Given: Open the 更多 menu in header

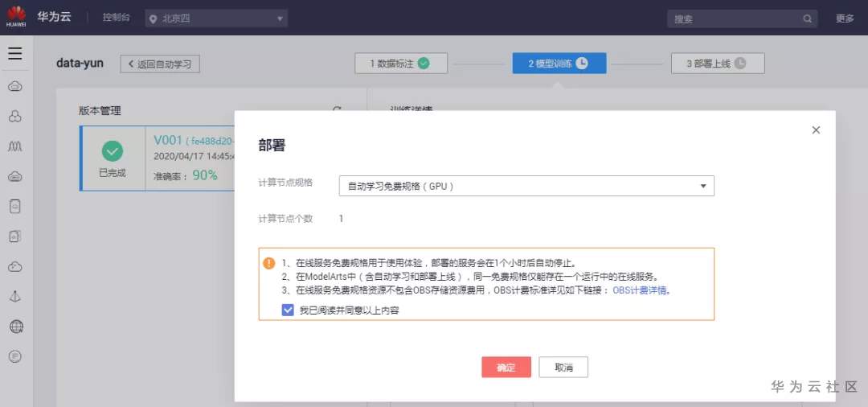Looking at the screenshot, I should (845, 18).
